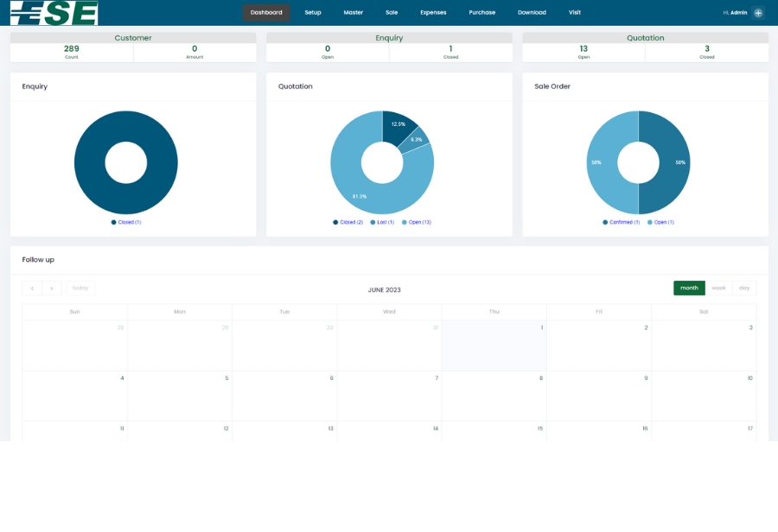The image size is (778, 532).
Task: Select June 3 in the calendar
Action: (x=704, y=345)
